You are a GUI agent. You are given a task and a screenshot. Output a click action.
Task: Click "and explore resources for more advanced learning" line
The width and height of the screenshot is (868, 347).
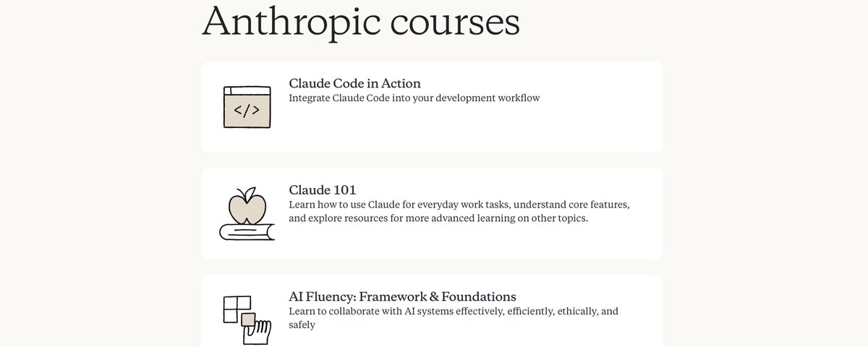438,218
